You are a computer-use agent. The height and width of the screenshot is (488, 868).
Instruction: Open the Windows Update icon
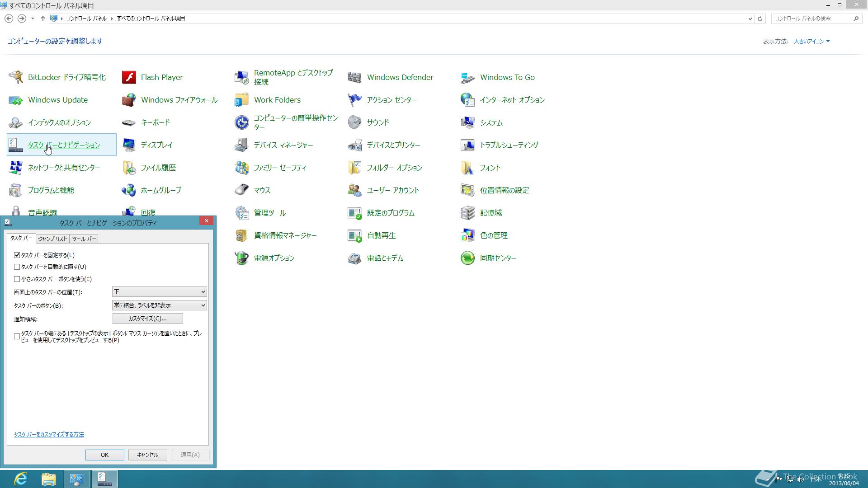point(16,100)
